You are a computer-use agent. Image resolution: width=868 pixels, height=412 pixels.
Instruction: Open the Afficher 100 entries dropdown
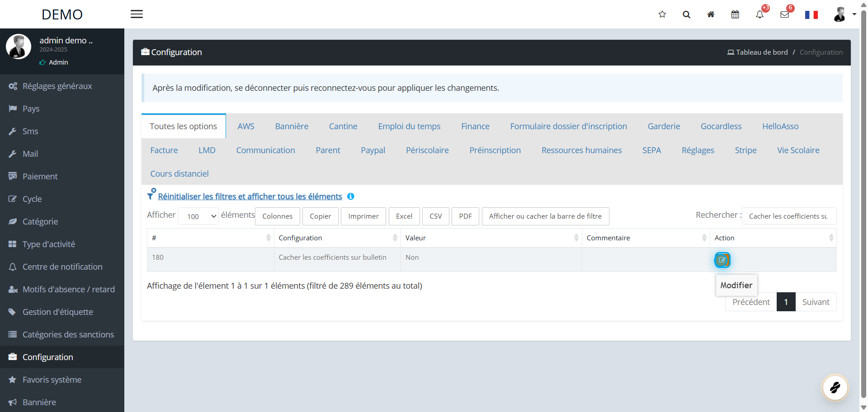click(198, 216)
